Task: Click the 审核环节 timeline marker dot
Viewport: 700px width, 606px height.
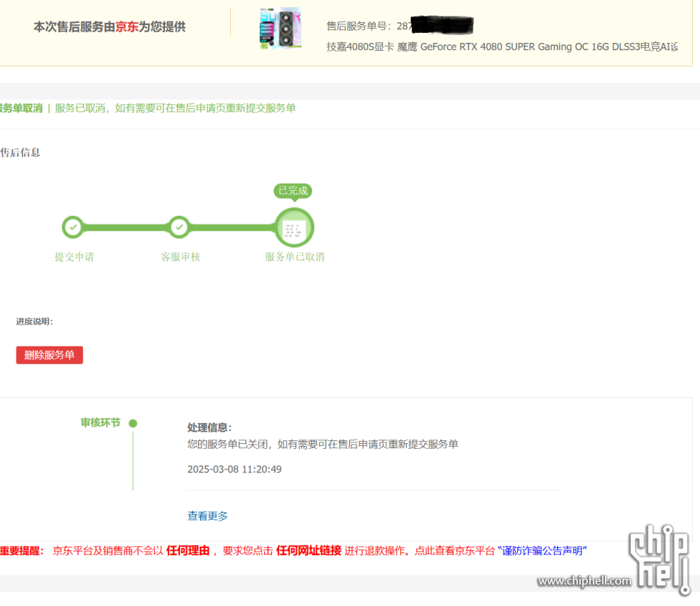Action: 133,423
